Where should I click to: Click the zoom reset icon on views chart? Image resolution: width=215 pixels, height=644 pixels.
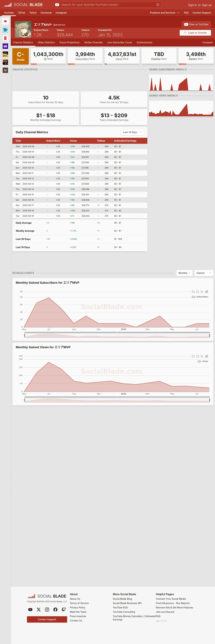coord(197,356)
